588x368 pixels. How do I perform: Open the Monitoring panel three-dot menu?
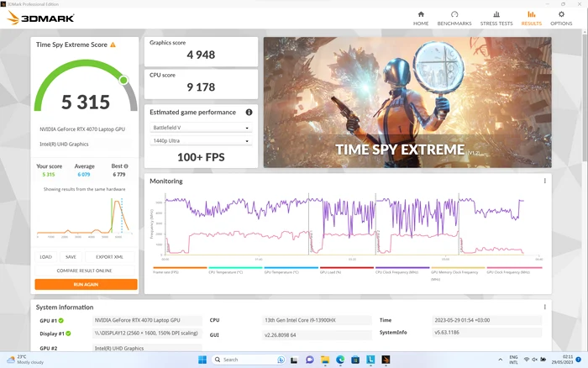(544, 181)
